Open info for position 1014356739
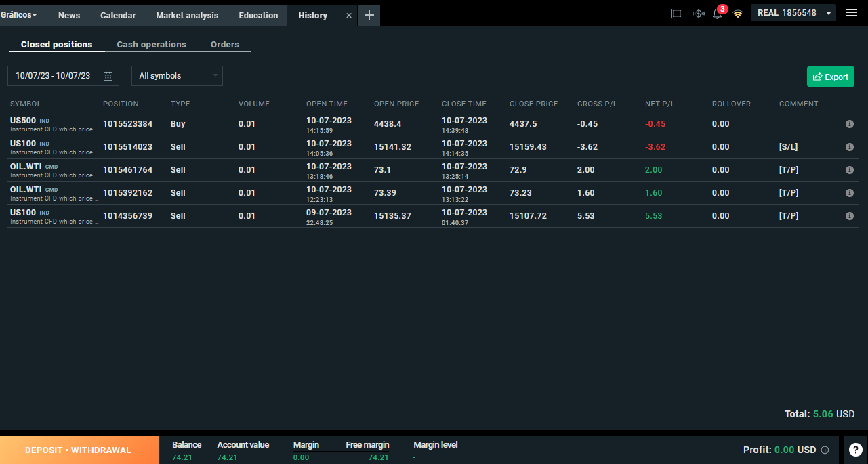This screenshot has height=464, width=868. 850,216
